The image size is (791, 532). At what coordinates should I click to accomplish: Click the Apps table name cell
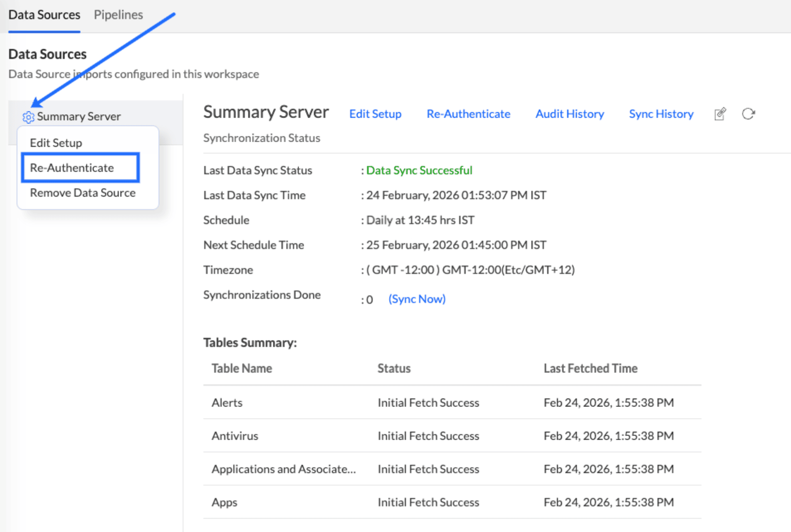coord(225,502)
